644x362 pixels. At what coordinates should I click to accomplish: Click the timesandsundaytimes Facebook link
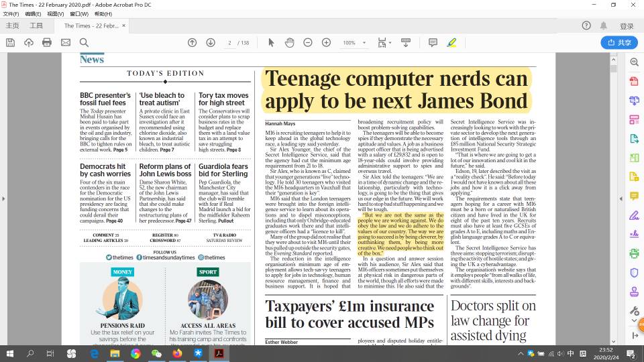(x=166, y=257)
